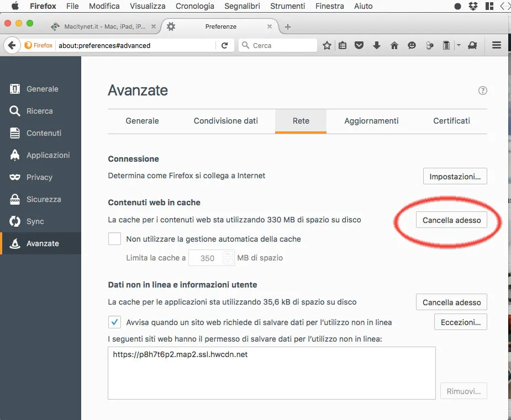
Task: Disable the offline data warning checkbox
Action: pyautogui.click(x=114, y=322)
